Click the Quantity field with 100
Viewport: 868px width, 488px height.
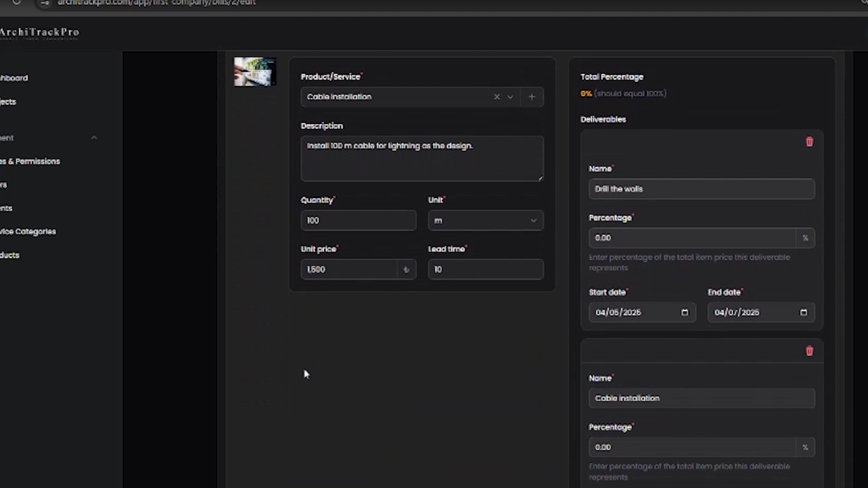(359, 220)
